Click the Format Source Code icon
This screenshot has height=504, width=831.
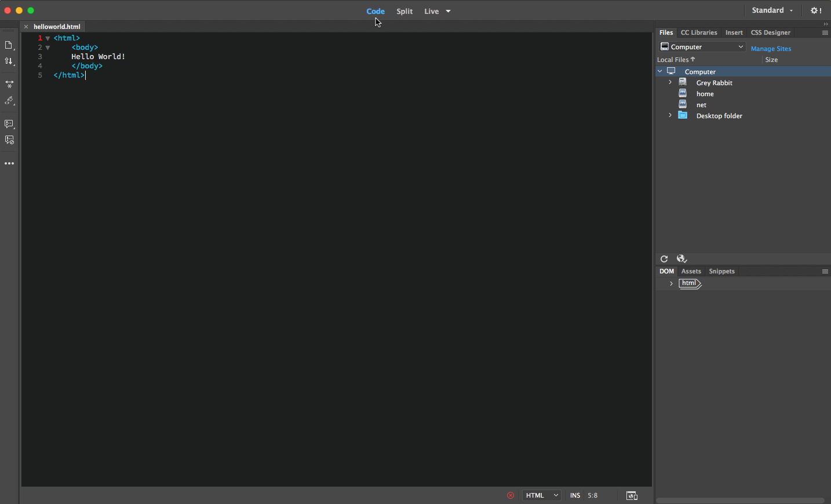[x=9, y=101]
